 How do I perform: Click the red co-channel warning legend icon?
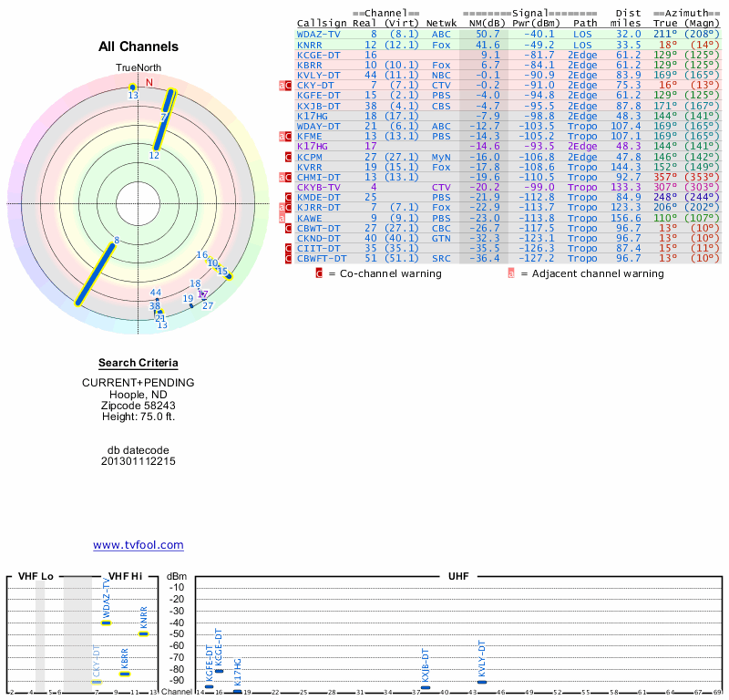tap(319, 273)
